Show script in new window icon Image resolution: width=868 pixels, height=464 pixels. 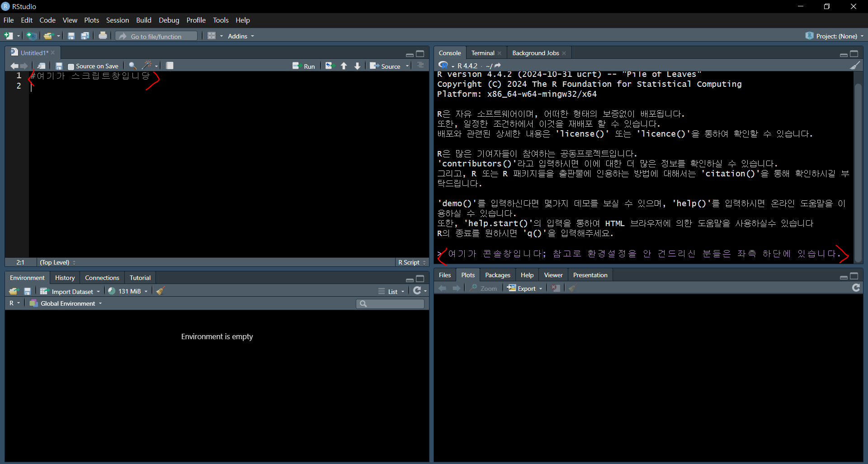(x=41, y=66)
